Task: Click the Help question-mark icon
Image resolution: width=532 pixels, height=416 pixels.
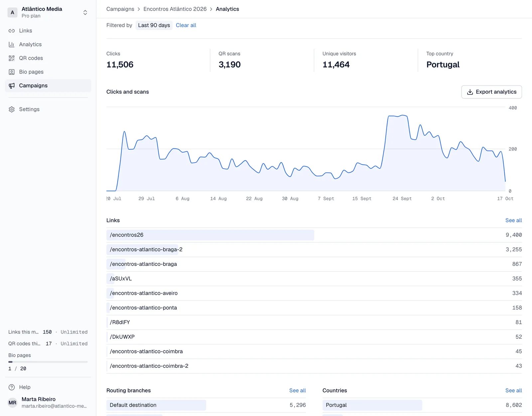Action: point(12,387)
